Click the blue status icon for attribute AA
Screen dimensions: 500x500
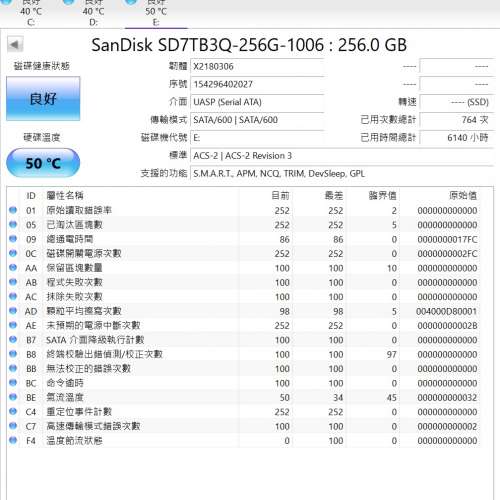(x=13, y=267)
